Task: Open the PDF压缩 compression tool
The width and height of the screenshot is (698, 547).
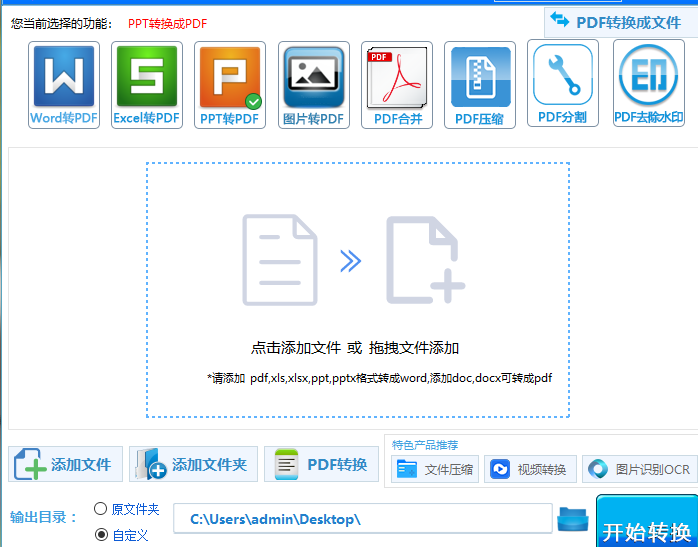Action: tap(480, 85)
